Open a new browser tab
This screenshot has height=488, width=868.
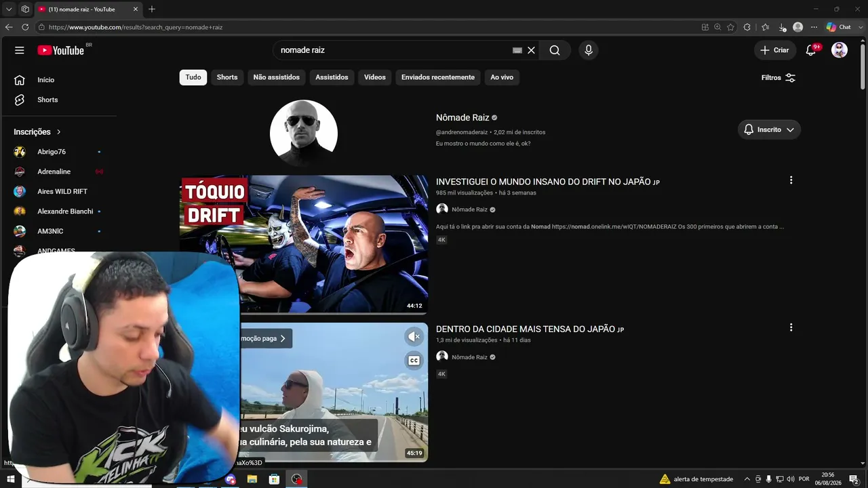pyautogui.click(x=152, y=9)
